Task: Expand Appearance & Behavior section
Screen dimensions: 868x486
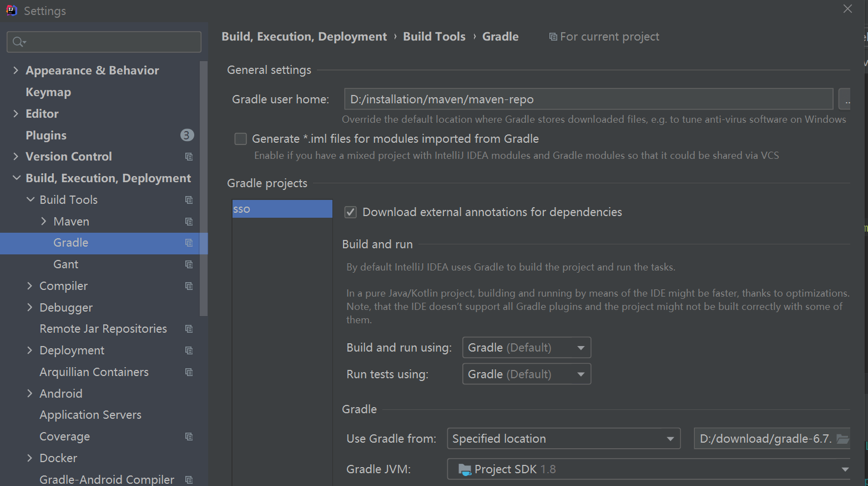Action: click(16, 71)
